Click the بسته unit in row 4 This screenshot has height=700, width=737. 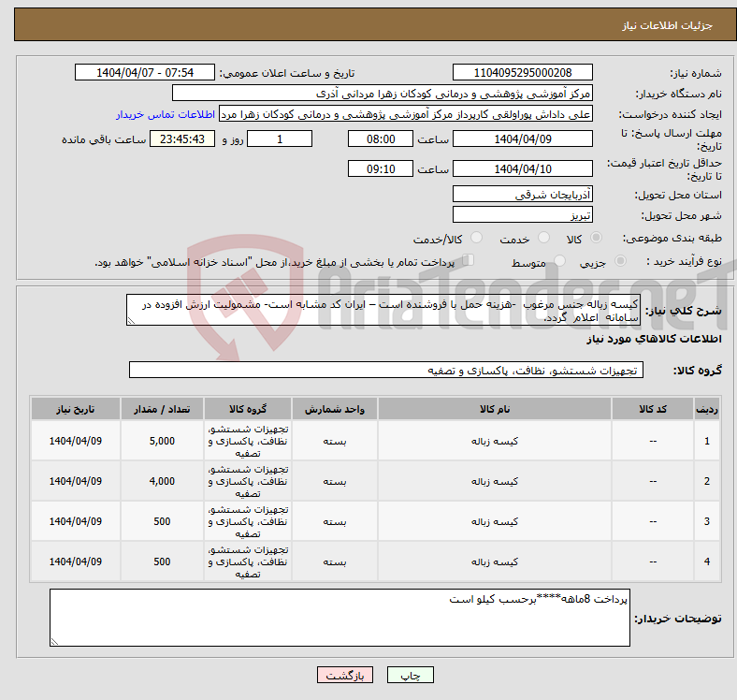coord(335,561)
